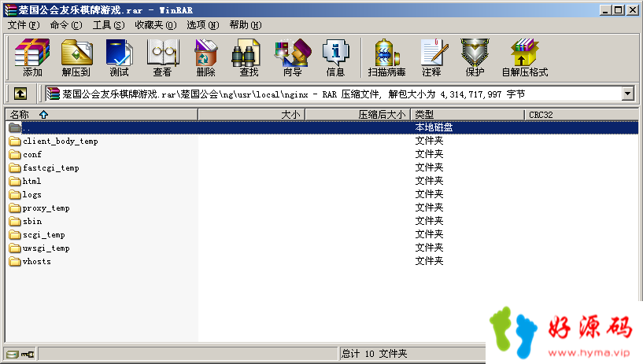Viewport: 643px width, 364px height.
Task: Click the disk drive icon in status bar
Action: 13,355
